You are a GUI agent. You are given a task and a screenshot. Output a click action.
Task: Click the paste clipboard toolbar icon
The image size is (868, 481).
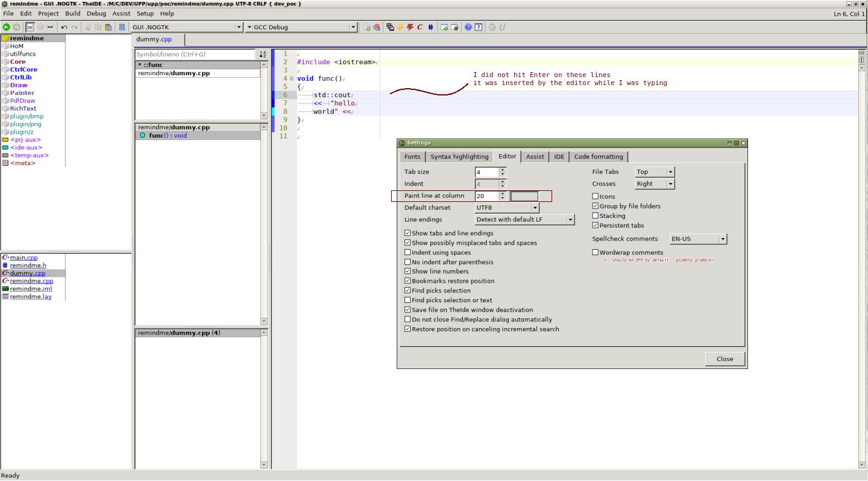tap(108, 28)
